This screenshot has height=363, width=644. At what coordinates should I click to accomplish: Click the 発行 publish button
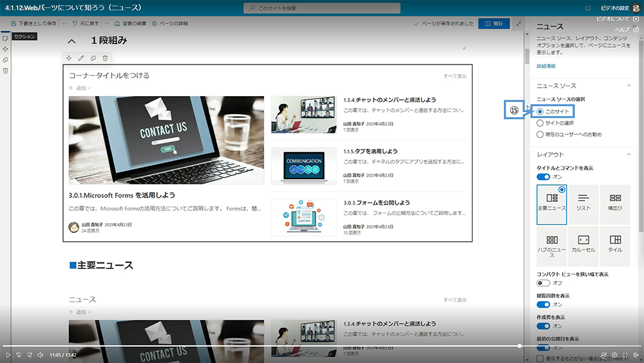494,23
